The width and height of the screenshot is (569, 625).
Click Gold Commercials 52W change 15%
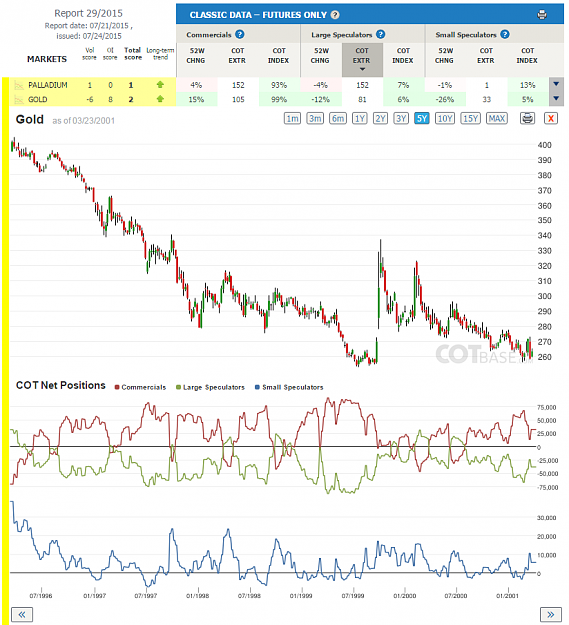[196, 99]
